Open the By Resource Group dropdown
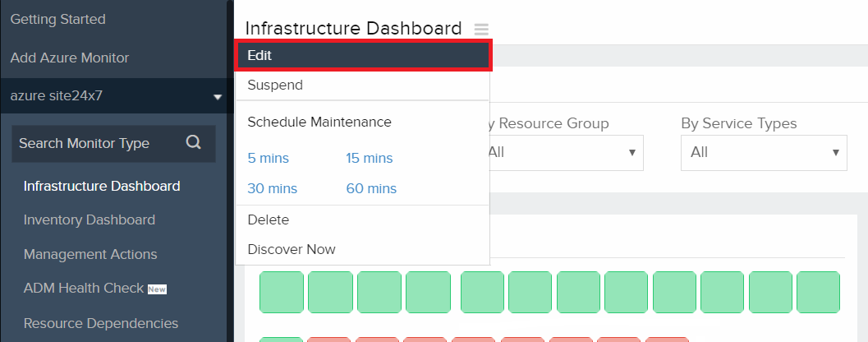The height and width of the screenshot is (342, 868). pyautogui.click(x=563, y=152)
